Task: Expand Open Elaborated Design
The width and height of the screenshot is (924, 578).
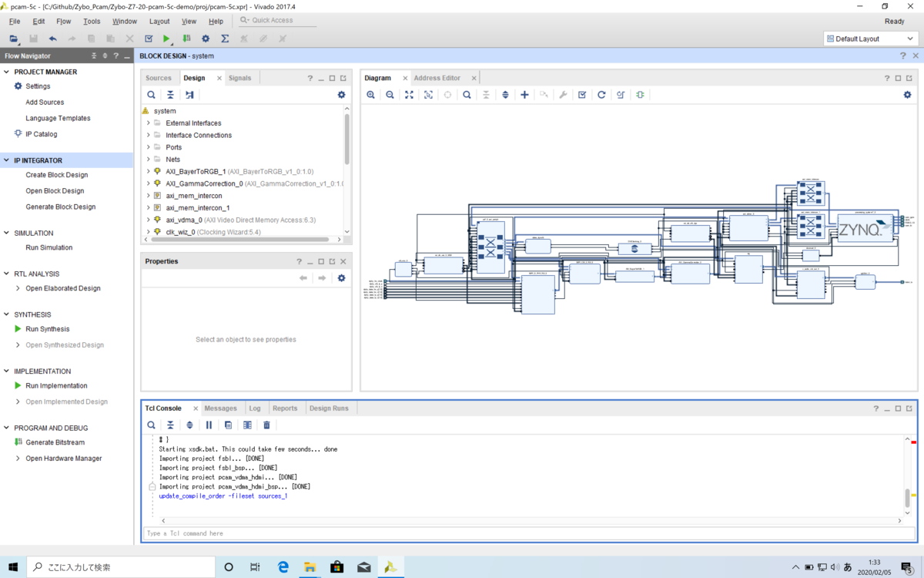Action: coord(18,288)
